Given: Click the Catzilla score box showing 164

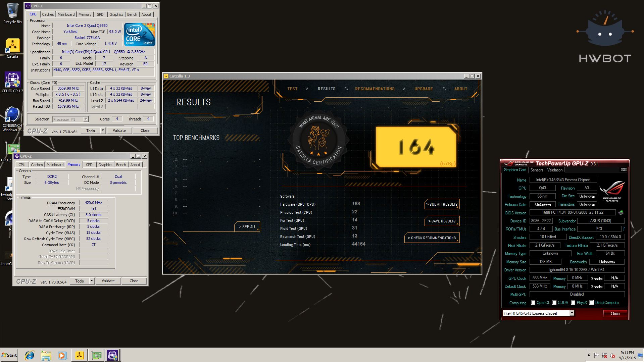Looking at the screenshot, I should click(x=416, y=147).
